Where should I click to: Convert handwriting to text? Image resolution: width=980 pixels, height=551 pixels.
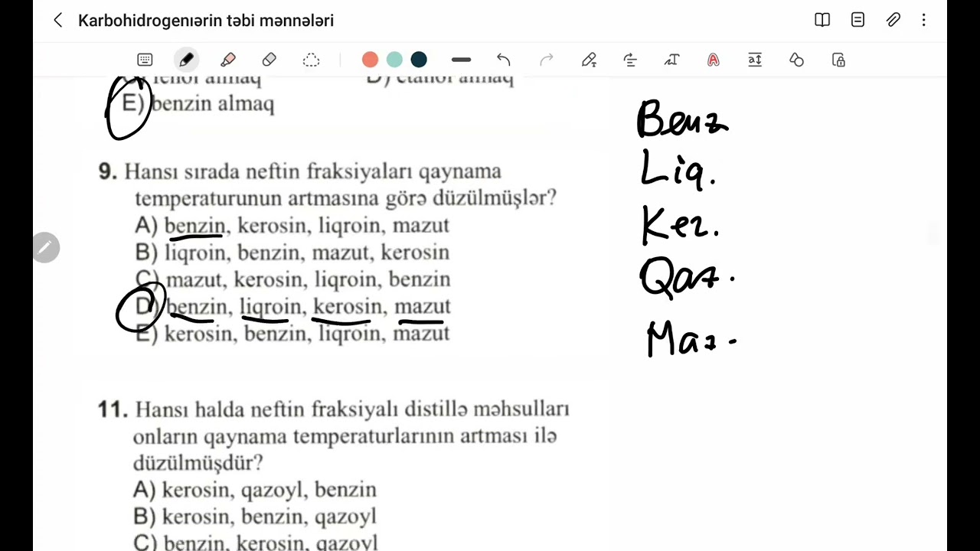[671, 60]
